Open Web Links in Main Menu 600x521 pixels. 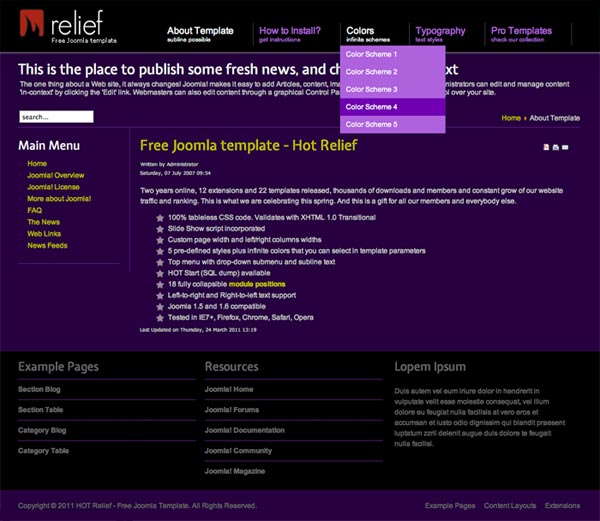pos(44,234)
